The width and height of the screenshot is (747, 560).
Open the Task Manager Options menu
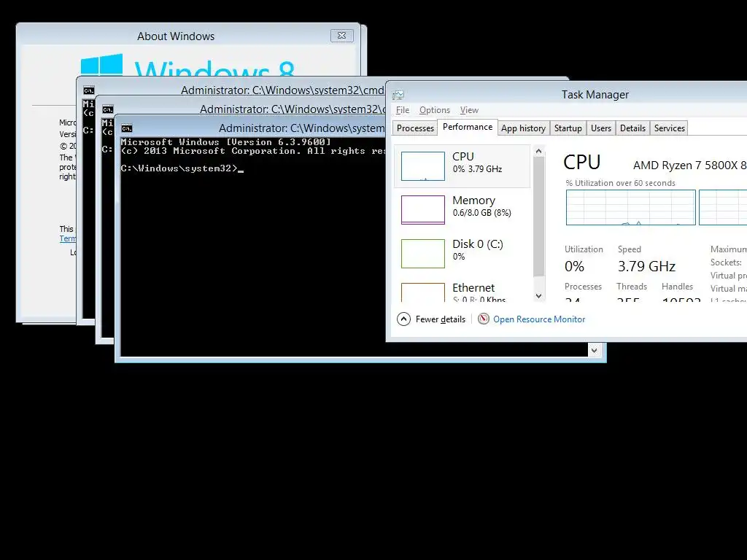click(435, 110)
